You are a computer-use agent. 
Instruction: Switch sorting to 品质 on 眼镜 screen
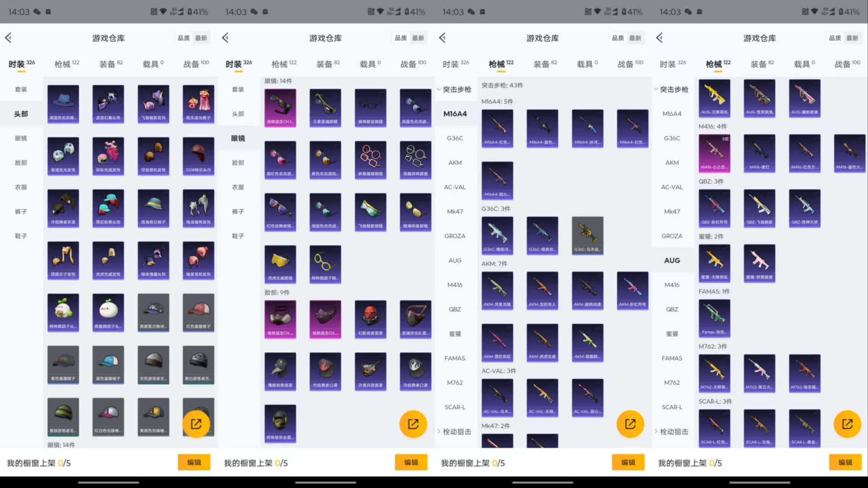401,38
